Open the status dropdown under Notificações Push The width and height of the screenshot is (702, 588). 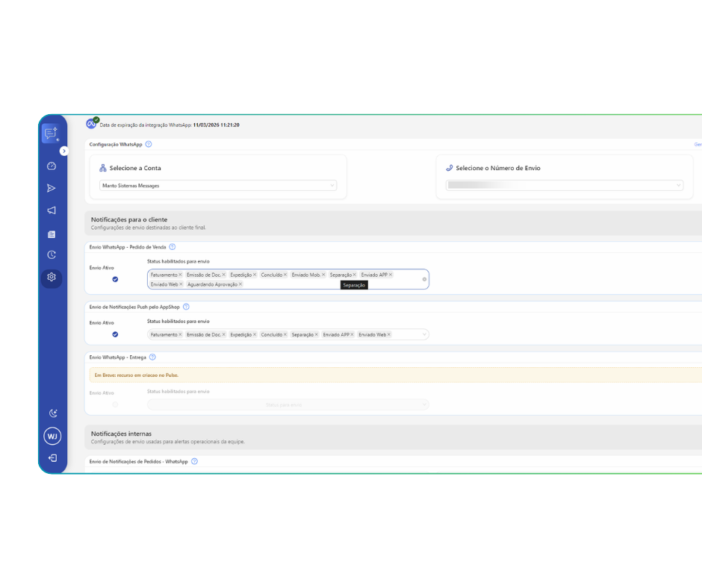coord(425,334)
